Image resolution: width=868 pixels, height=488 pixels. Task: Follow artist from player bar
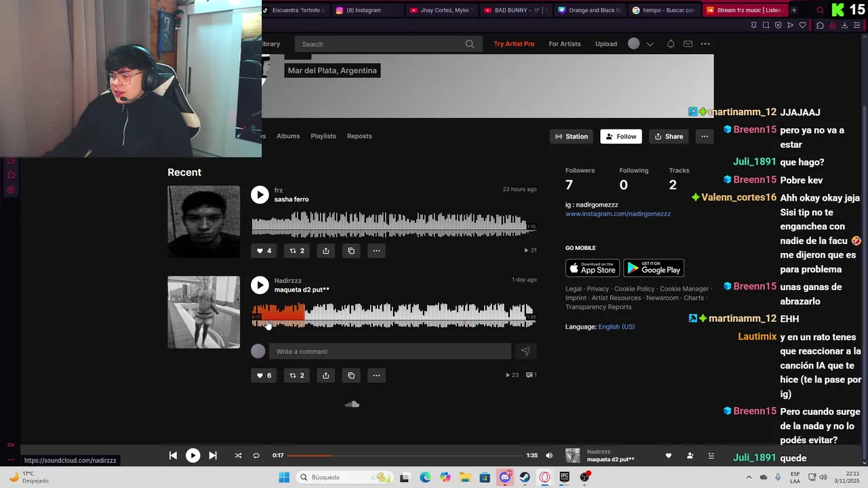tap(690, 455)
